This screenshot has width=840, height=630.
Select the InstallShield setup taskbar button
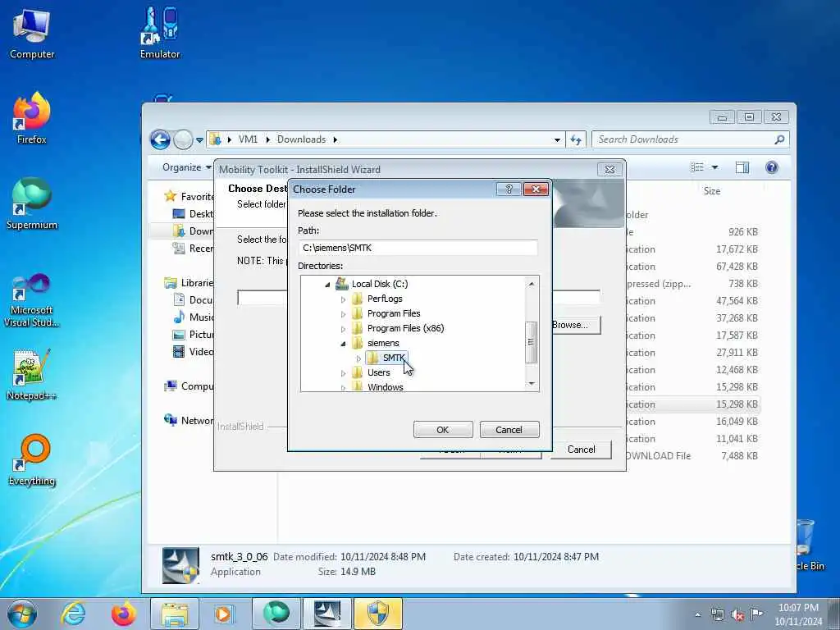click(326, 614)
